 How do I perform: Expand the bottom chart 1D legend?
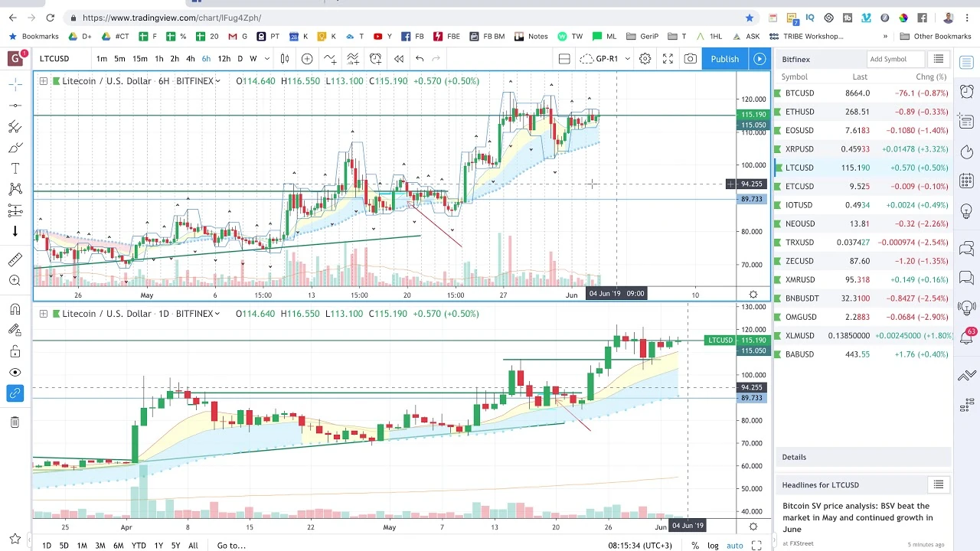[44, 314]
